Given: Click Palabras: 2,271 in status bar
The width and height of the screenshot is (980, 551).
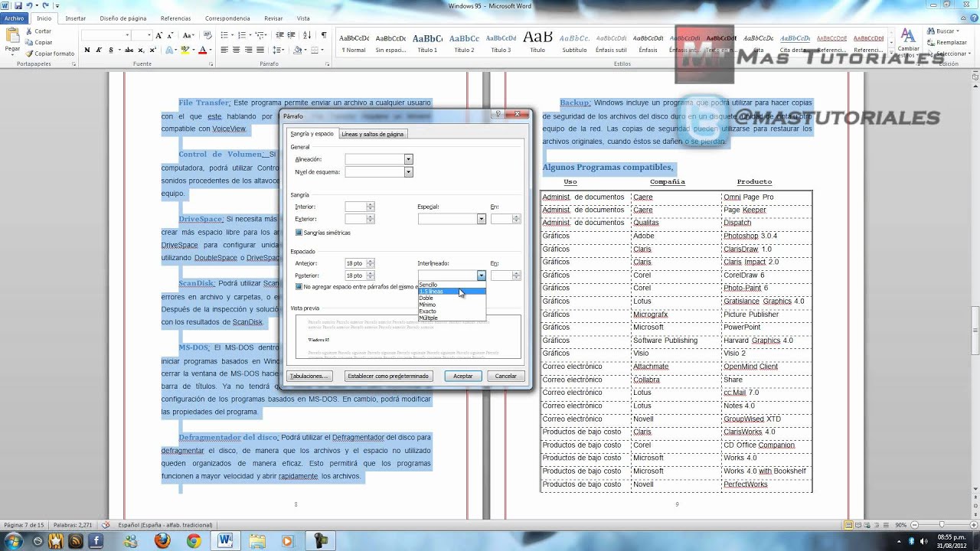Looking at the screenshot, I should (x=74, y=525).
